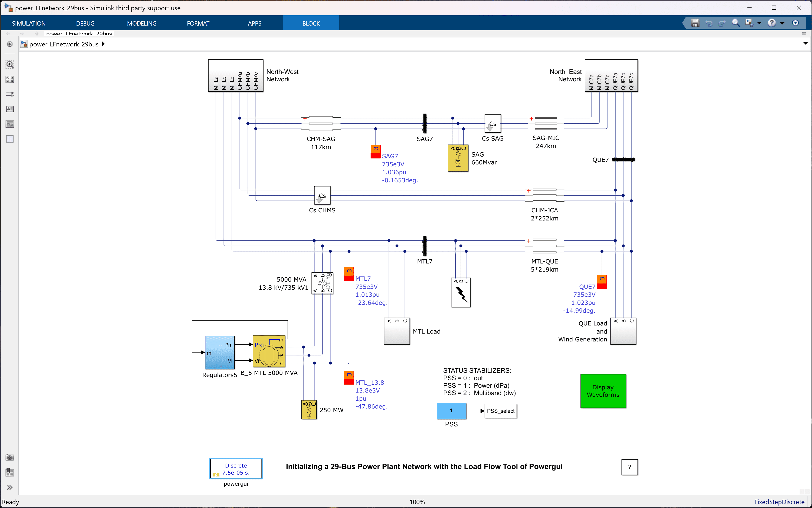Expand the power_LFnetwork_29bus breadcrumb arrow
The image size is (812, 508).
click(x=103, y=44)
